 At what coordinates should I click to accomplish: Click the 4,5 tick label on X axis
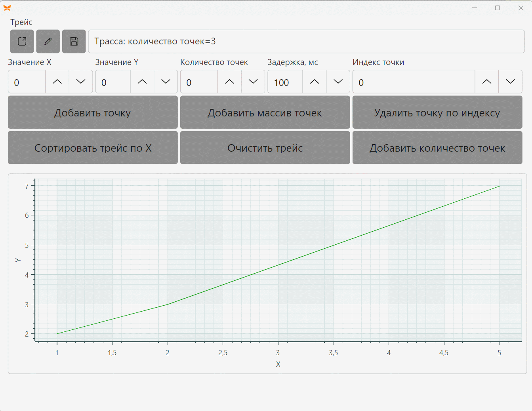[444, 353]
